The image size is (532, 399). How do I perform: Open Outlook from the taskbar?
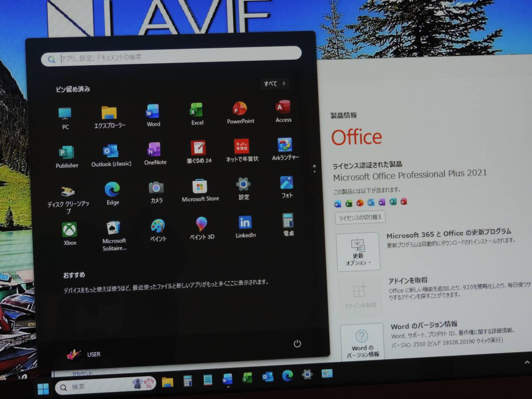267,377
